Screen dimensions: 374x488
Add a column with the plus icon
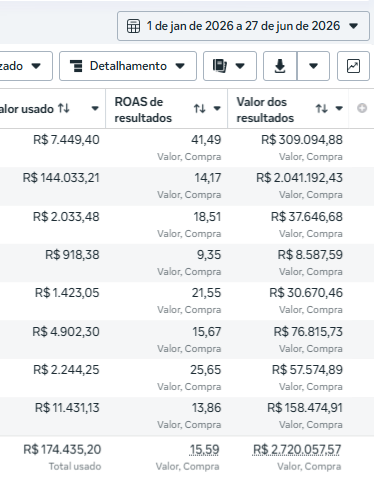362,108
